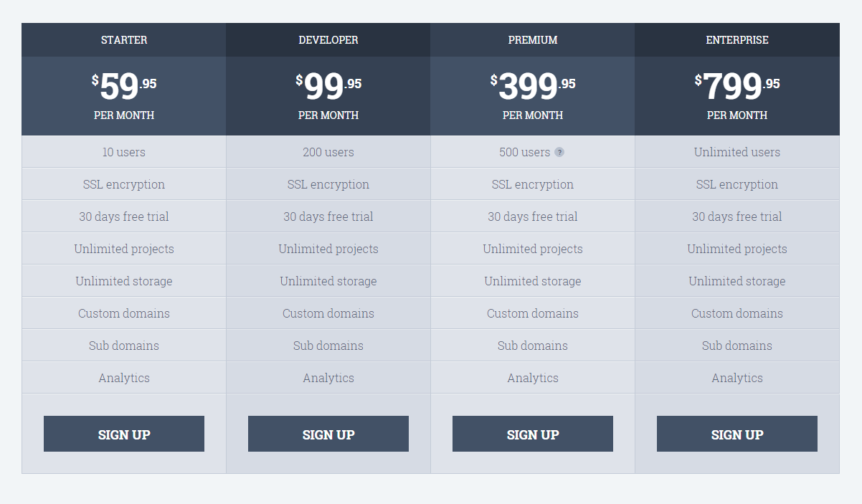This screenshot has height=504, width=862.
Task: Sign up for the Premium plan
Action: [533, 434]
